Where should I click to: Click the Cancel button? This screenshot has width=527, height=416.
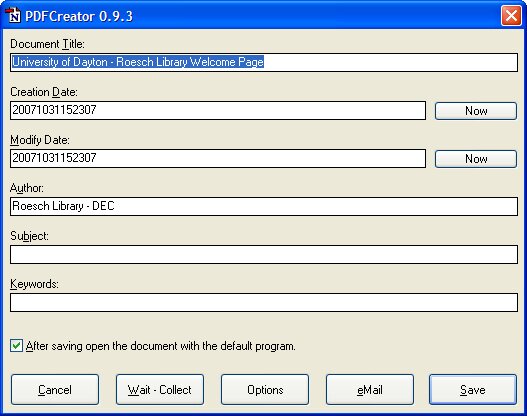(x=55, y=390)
